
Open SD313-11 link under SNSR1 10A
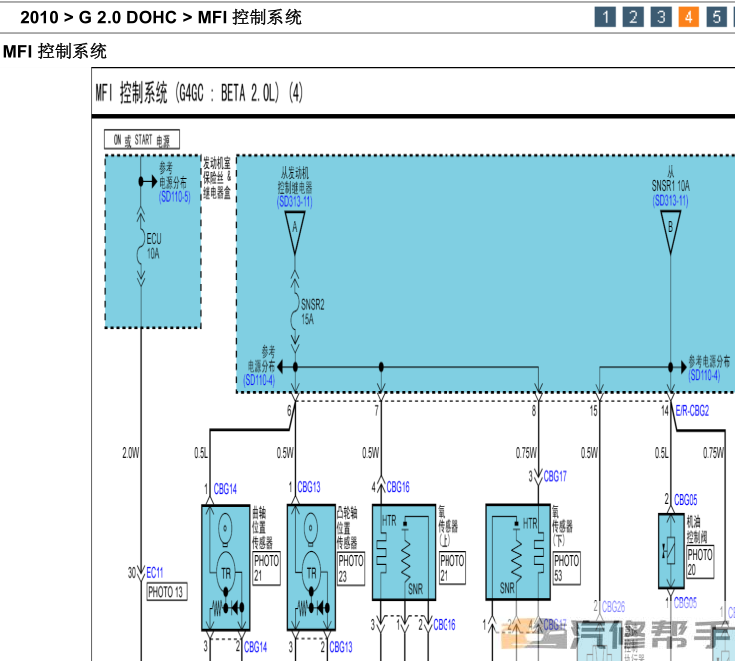[x=670, y=201]
